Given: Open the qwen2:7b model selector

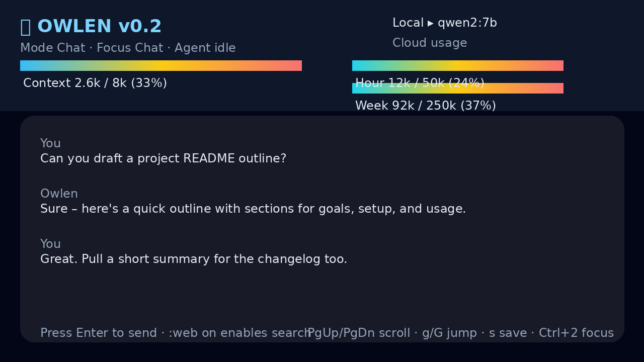Looking at the screenshot, I should [467, 23].
